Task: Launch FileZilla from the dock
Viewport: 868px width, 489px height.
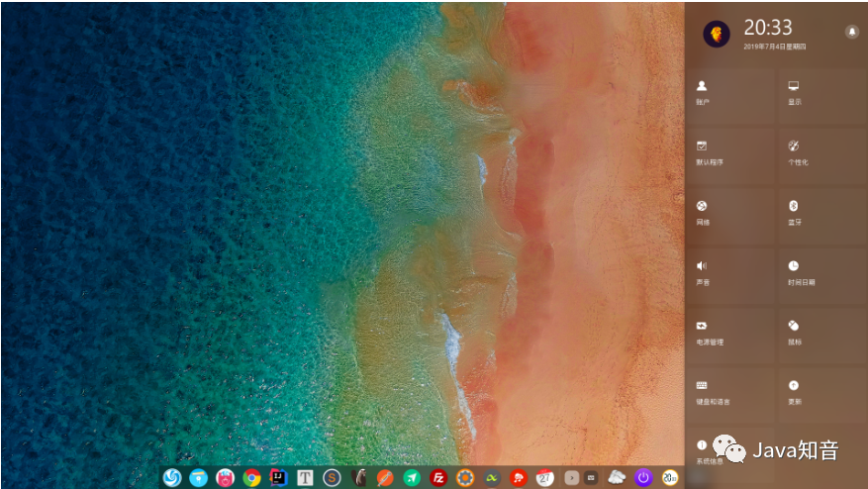Action: click(438, 477)
